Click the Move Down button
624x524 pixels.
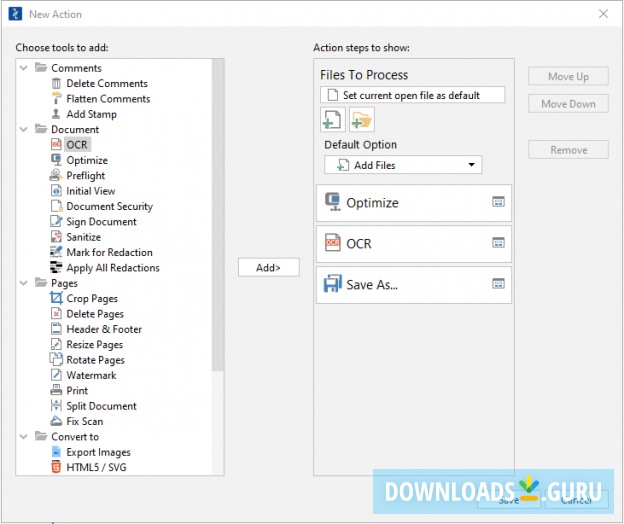pyautogui.click(x=568, y=104)
